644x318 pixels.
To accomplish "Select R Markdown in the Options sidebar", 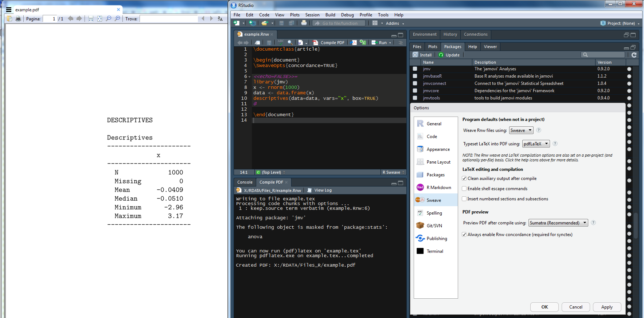I will click(x=436, y=188).
